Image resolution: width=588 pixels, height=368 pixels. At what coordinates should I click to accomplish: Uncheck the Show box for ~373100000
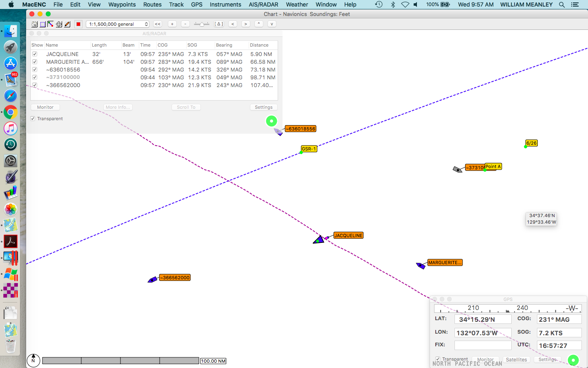(35, 77)
